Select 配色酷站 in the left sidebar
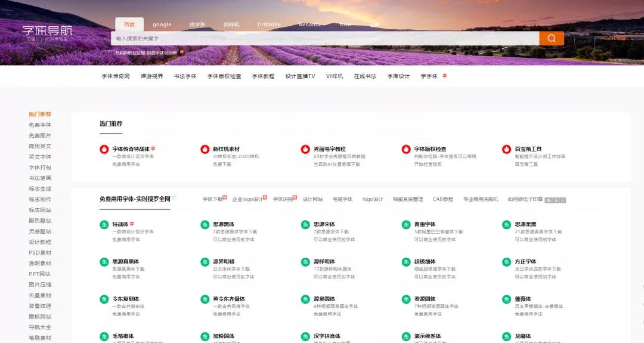 tap(40, 221)
